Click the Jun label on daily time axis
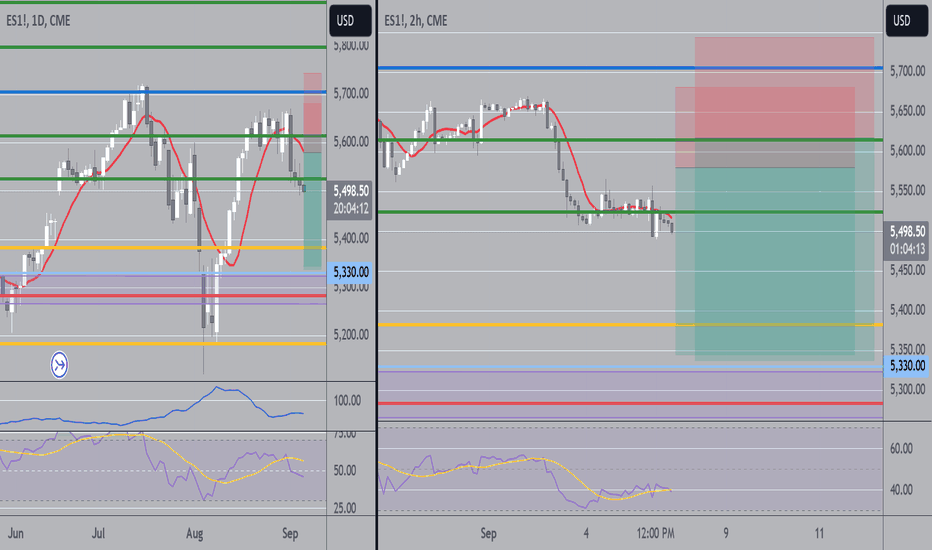This screenshot has height=550, width=932. tap(15, 533)
